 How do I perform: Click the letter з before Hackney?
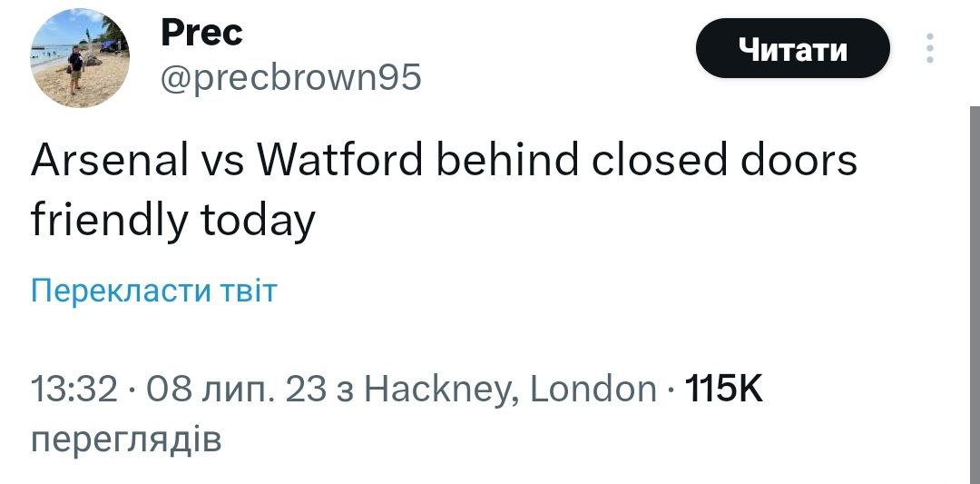351,390
